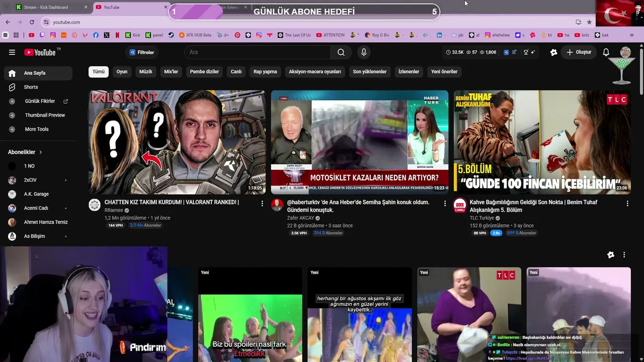Select the Rap yapma filter chip
The image size is (644, 362).
[265, 71]
